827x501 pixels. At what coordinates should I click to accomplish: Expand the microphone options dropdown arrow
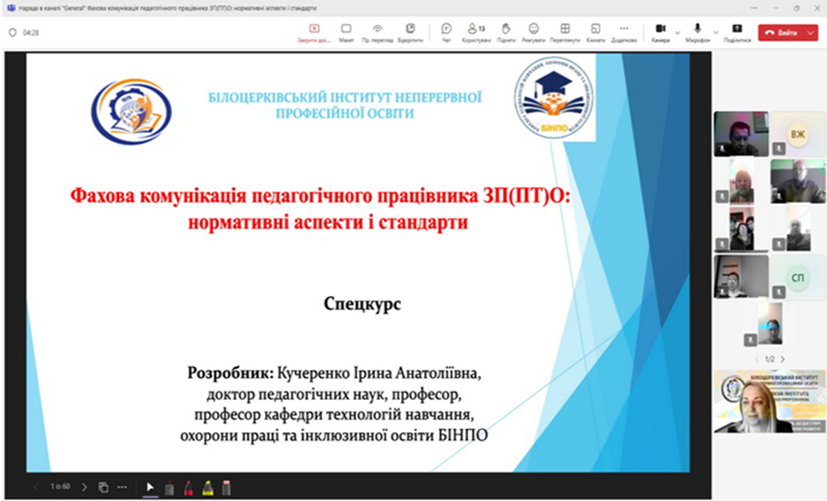[715, 32]
